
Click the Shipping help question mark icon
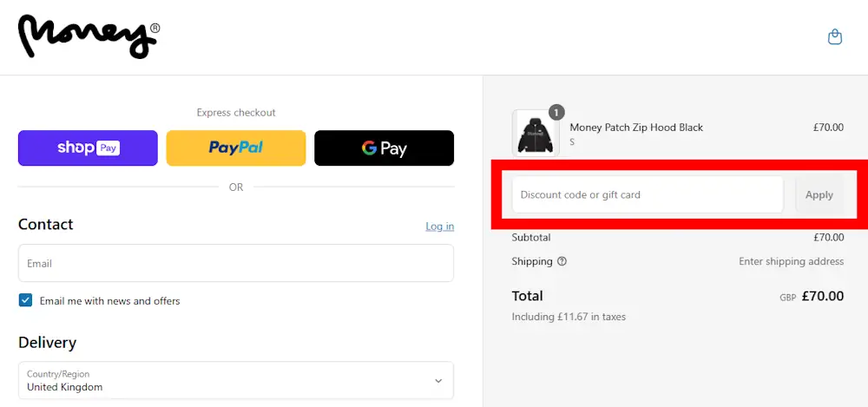562,261
